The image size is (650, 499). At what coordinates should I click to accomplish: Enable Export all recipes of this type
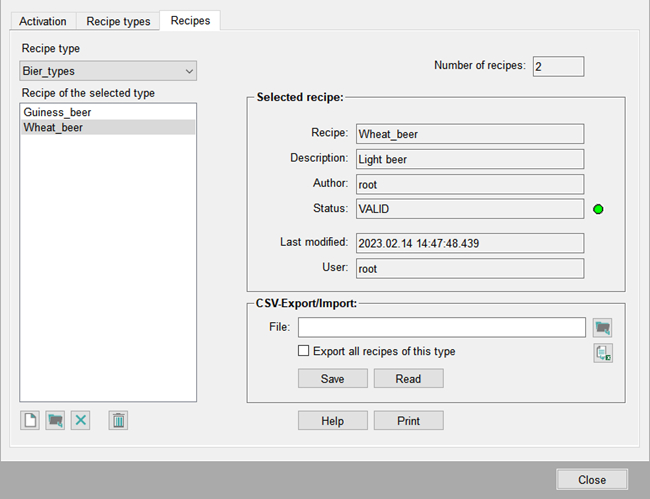pos(303,351)
